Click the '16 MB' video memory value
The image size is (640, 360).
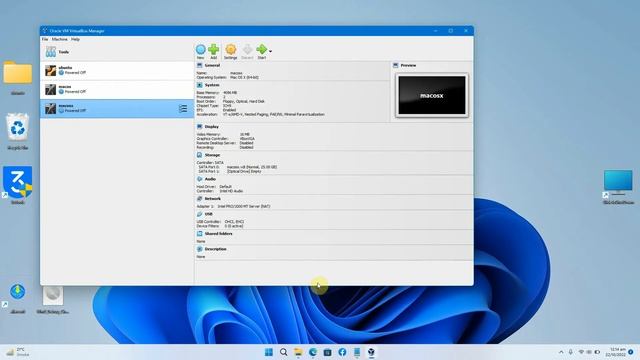[x=245, y=134]
